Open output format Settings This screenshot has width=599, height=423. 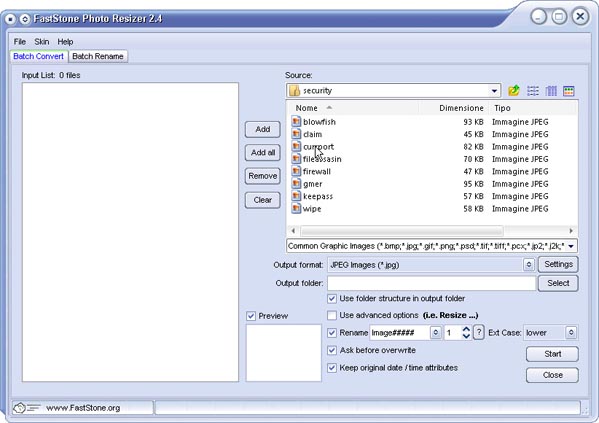click(558, 264)
